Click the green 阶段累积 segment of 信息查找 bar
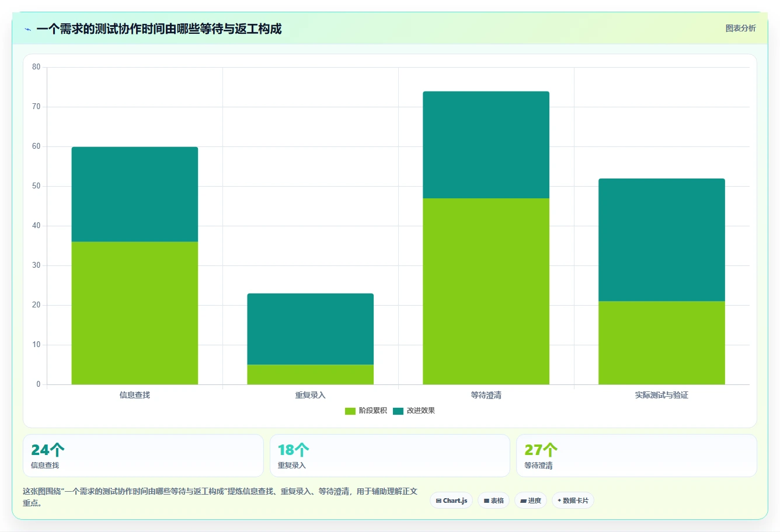Image resolution: width=780 pixels, height=532 pixels. [135, 313]
